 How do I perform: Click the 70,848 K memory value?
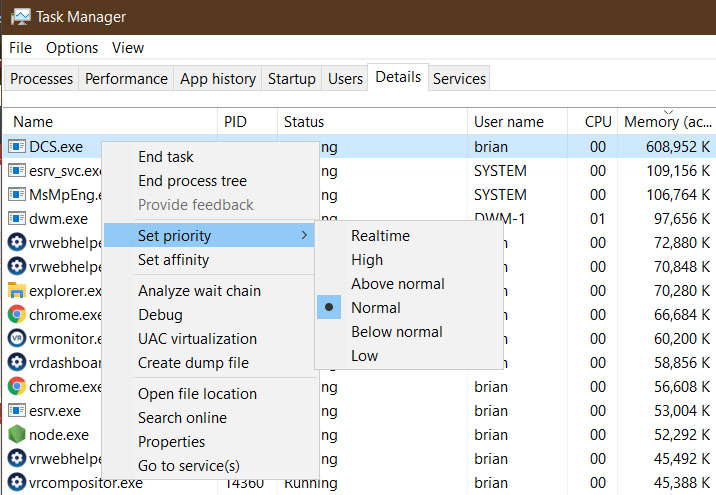[x=682, y=267]
